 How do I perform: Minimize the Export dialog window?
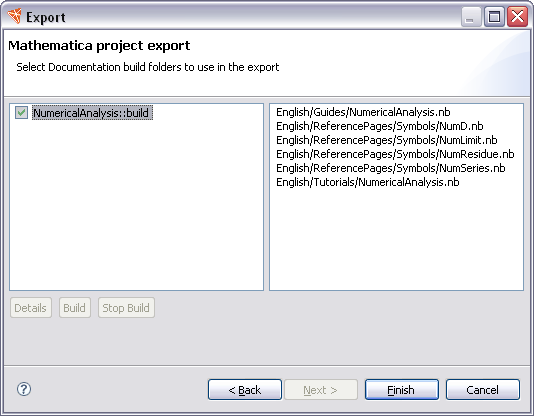click(471, 16)
